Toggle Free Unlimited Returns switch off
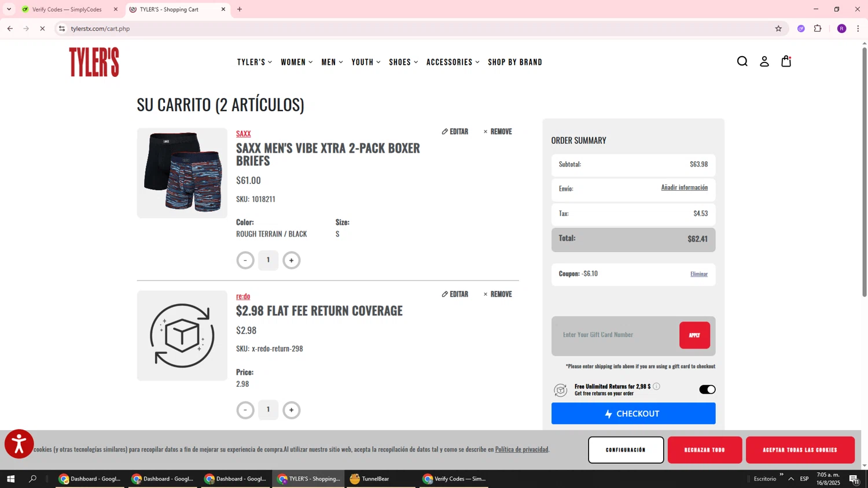868x488 pixels. coord(707,390)
